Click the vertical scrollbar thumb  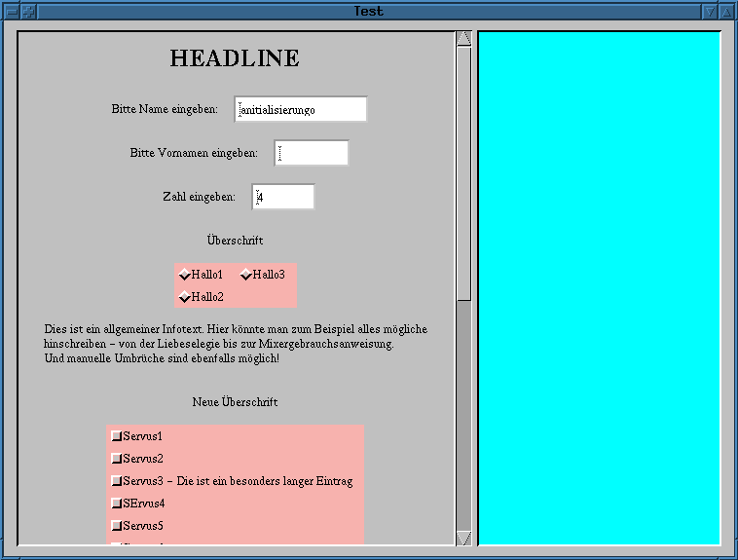pyautogui.click(x=463, y=173)
